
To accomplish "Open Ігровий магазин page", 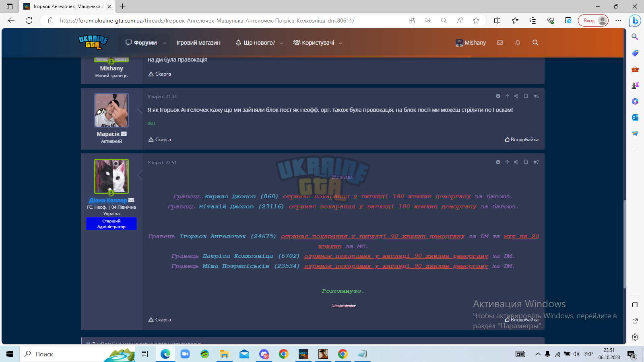I will pyautogui.click(x=198, y=43).
